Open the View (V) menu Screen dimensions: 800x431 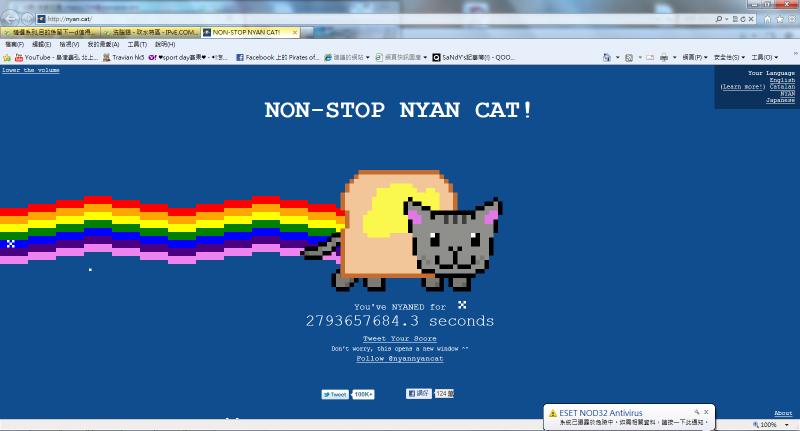pyautogui.click(x=69, y=44)
